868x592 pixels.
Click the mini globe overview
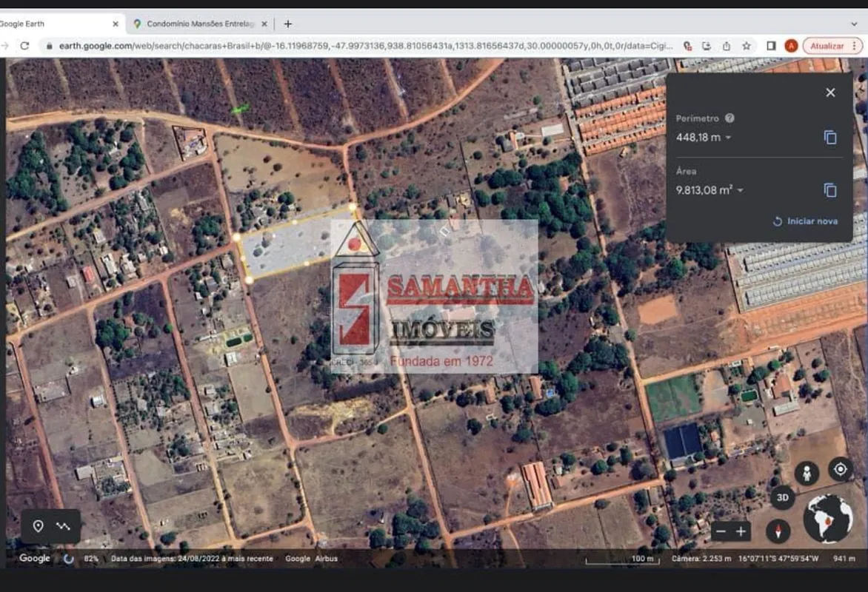click(x=828, y=519)
